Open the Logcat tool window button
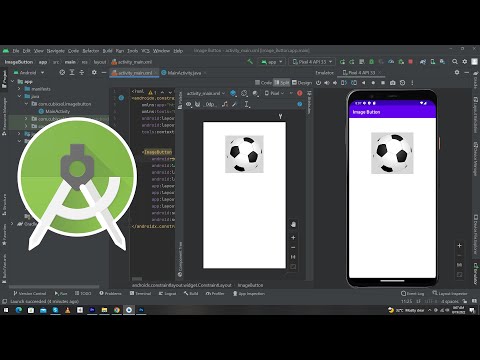Viewport: 480px width, 360px height. click(167, 294)
